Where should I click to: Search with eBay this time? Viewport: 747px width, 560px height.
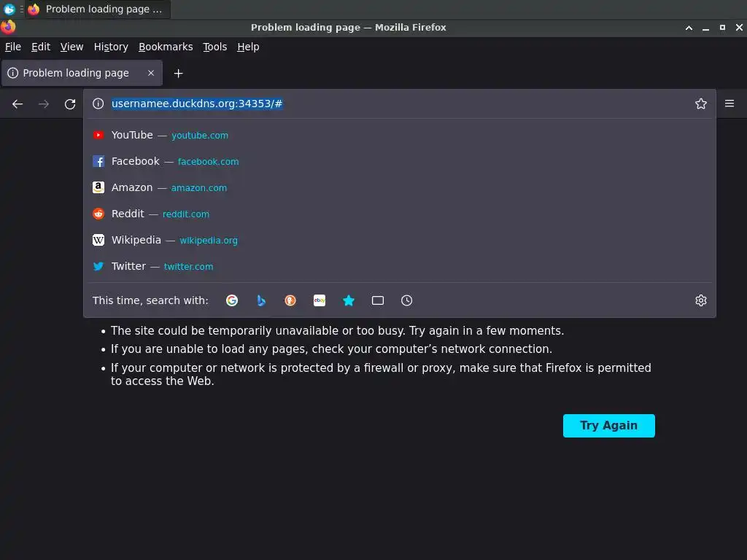click(320, 300)
